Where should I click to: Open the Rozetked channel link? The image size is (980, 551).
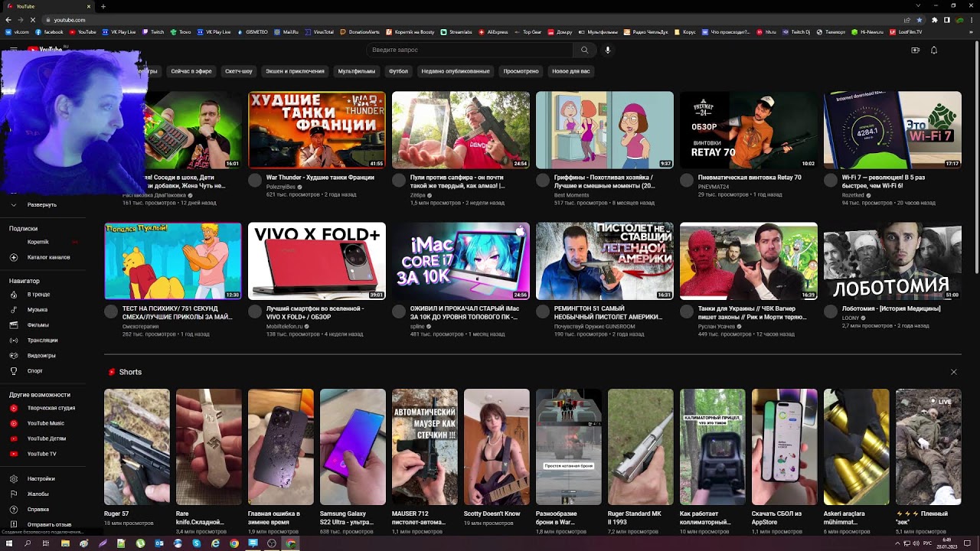pyautogui.click(x=853, y=195)
